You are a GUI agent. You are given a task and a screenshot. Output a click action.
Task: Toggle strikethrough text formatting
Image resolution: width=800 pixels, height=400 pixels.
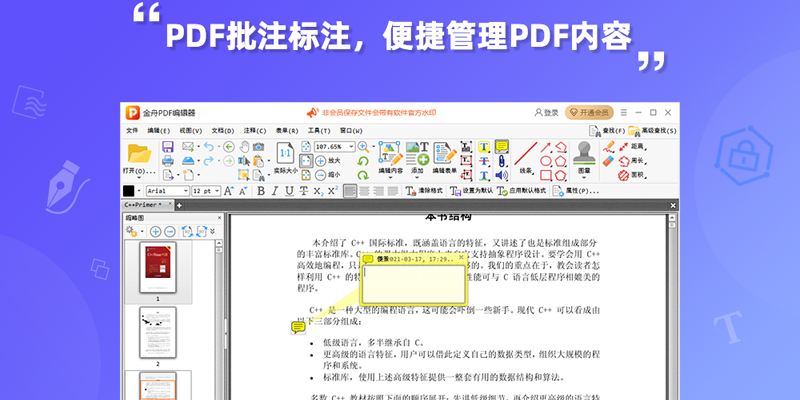pos(304,191)
